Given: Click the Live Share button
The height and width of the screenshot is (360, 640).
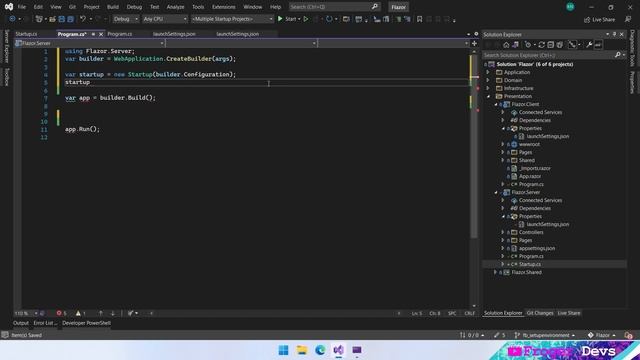Looking at the screenshot, I should click(599, 19).
